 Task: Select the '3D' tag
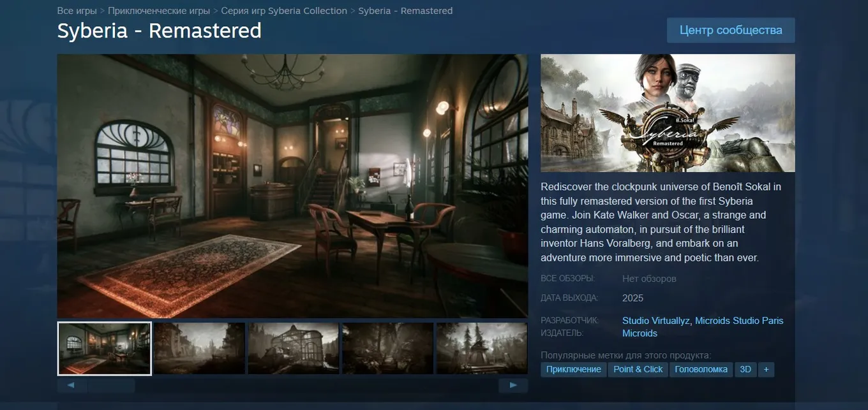(745, 369)
